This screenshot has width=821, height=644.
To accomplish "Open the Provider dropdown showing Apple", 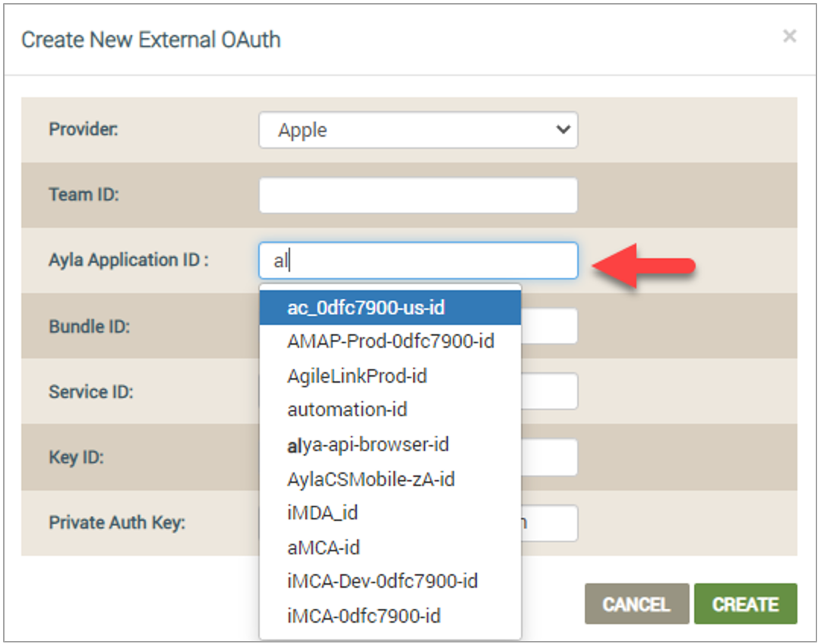I will coord(418,130).
